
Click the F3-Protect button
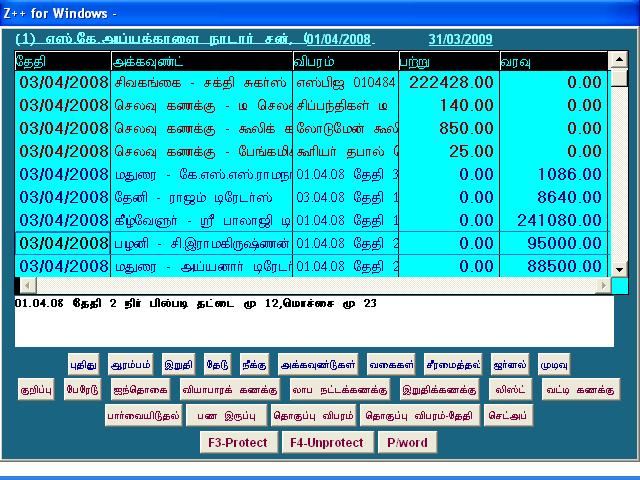coord(238,442)
